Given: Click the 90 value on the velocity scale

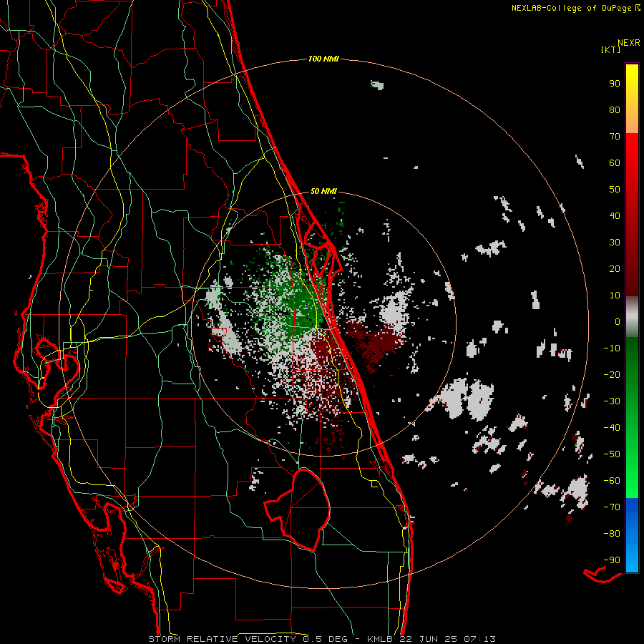Looking at the screenshot, I should click(x=615, y=84).
